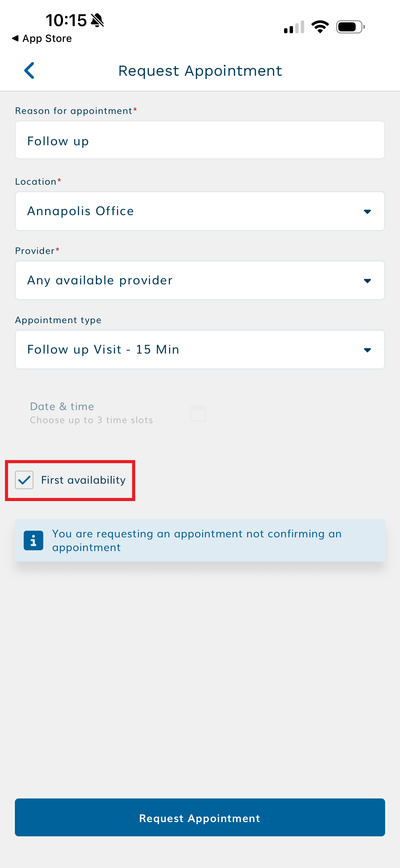Tap the Date & time label
This screenshot has height=868, width=400.
coord(62,406)
